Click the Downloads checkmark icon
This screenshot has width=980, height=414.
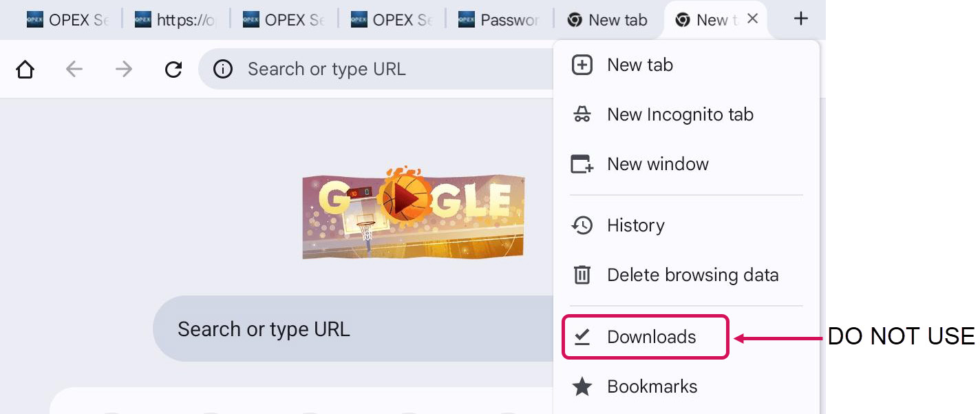click(582, 337)
